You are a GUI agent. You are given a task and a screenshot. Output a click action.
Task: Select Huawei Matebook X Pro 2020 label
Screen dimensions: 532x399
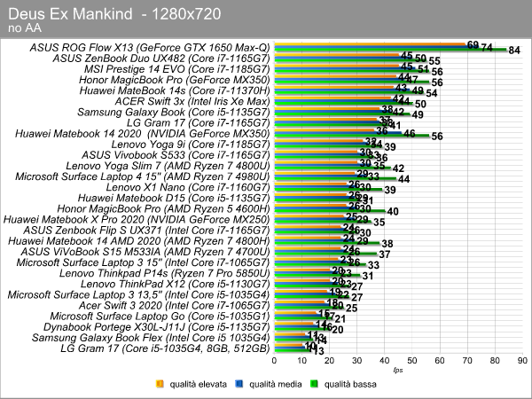tap(137, 220)
